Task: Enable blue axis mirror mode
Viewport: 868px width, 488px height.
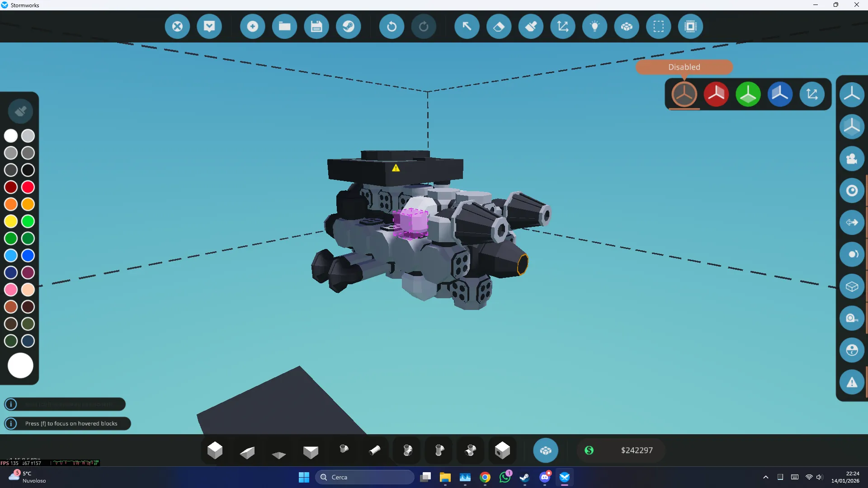Action: tap(780, 94)
